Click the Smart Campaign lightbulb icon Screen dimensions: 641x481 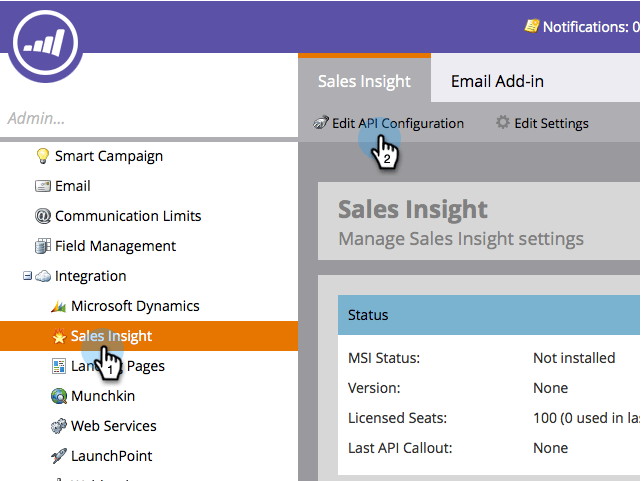43,156
